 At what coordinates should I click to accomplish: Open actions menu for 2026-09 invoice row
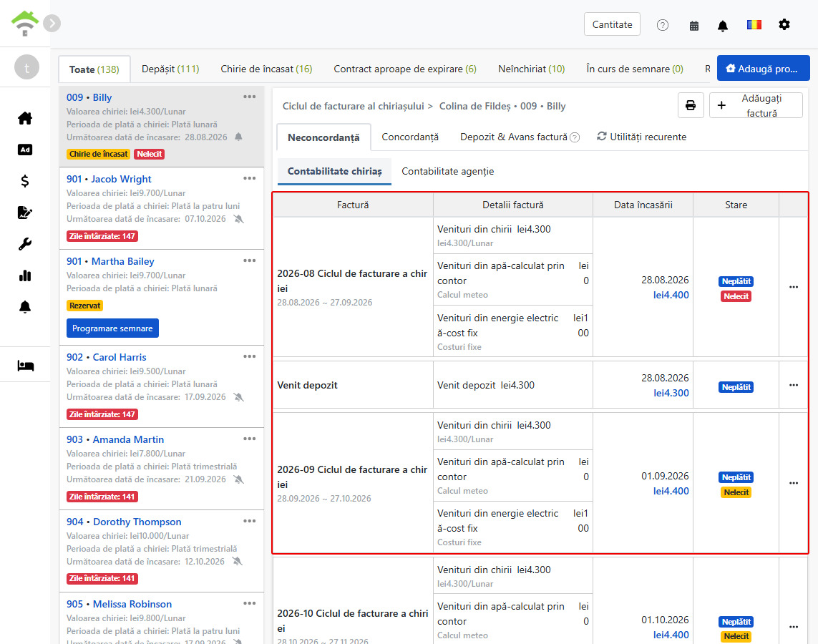pos(794,484)
